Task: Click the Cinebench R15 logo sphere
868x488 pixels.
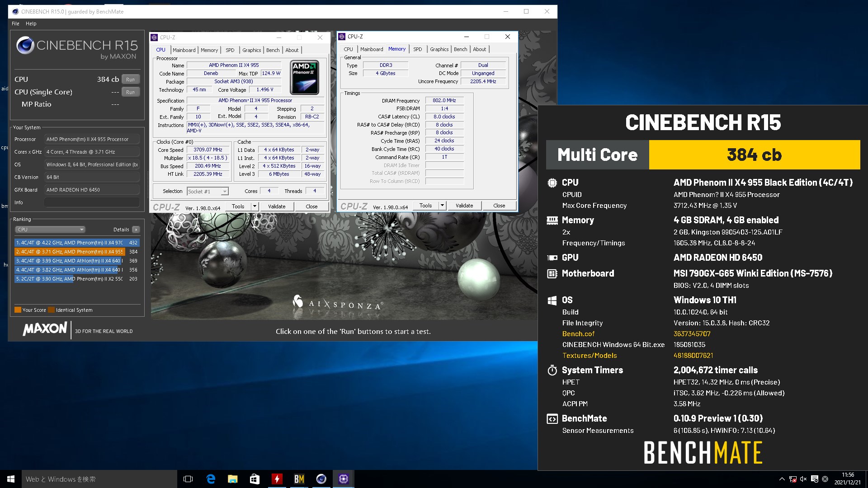Action: (x=25, y=46)
